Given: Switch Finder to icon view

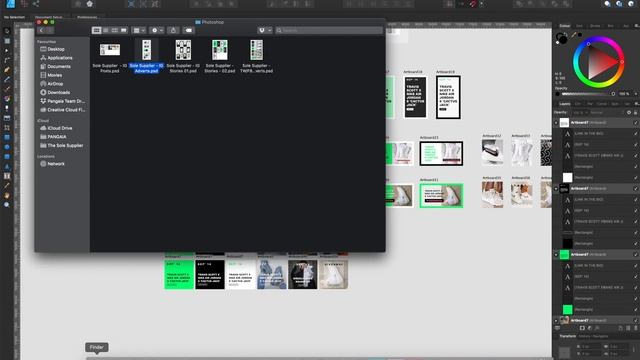Looking at the screenshot, I should coord(96,30).
